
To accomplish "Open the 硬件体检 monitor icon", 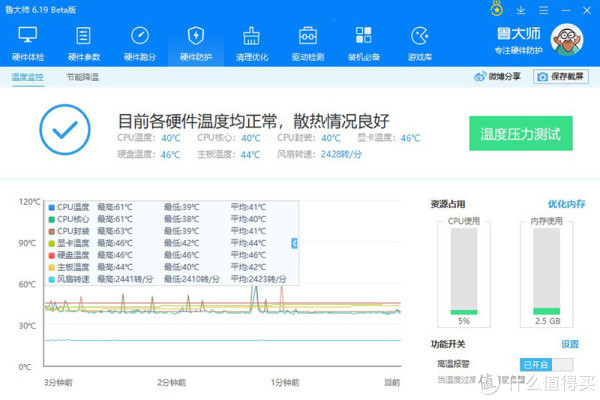I will pos(28,36).
